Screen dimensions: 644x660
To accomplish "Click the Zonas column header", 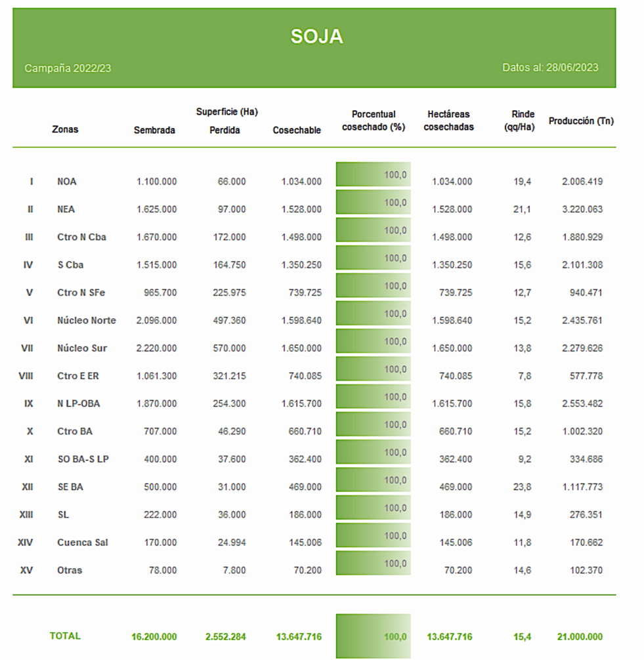I will click(x=65, y=129).
